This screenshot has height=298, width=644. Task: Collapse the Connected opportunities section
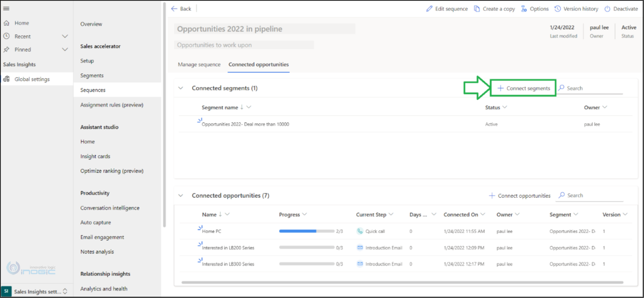181,196
